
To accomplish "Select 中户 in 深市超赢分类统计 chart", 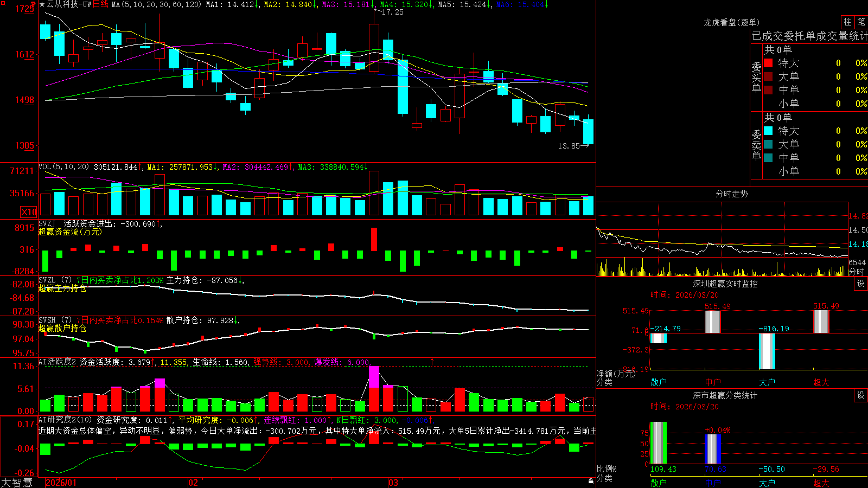I will pos(713,483).
